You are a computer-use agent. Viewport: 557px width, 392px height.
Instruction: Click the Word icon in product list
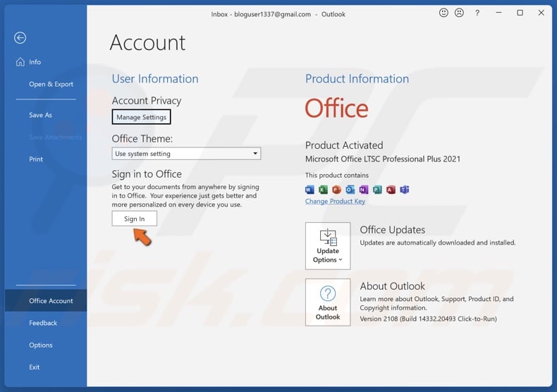click(310, 190)
